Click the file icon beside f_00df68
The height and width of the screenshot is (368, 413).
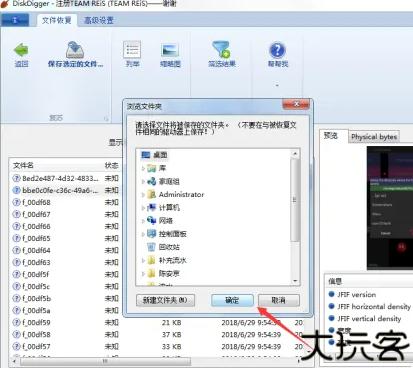click(16, 202)
